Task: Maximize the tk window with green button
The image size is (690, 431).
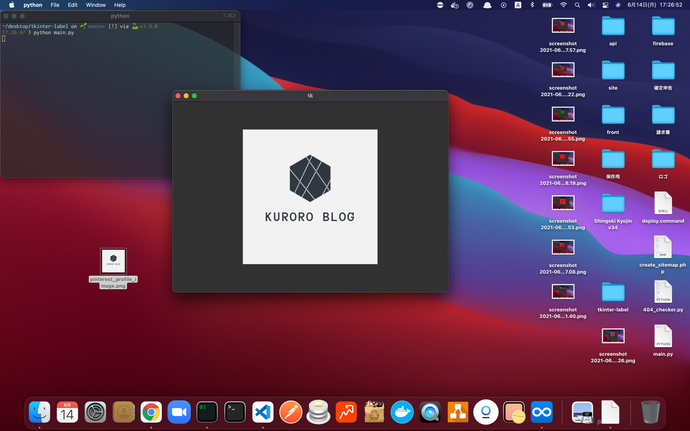Action: coord(195,96)
